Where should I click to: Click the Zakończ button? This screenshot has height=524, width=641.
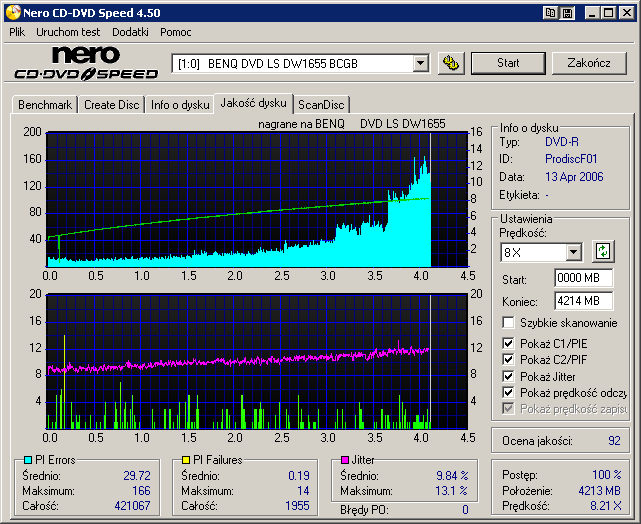(589, 63)
